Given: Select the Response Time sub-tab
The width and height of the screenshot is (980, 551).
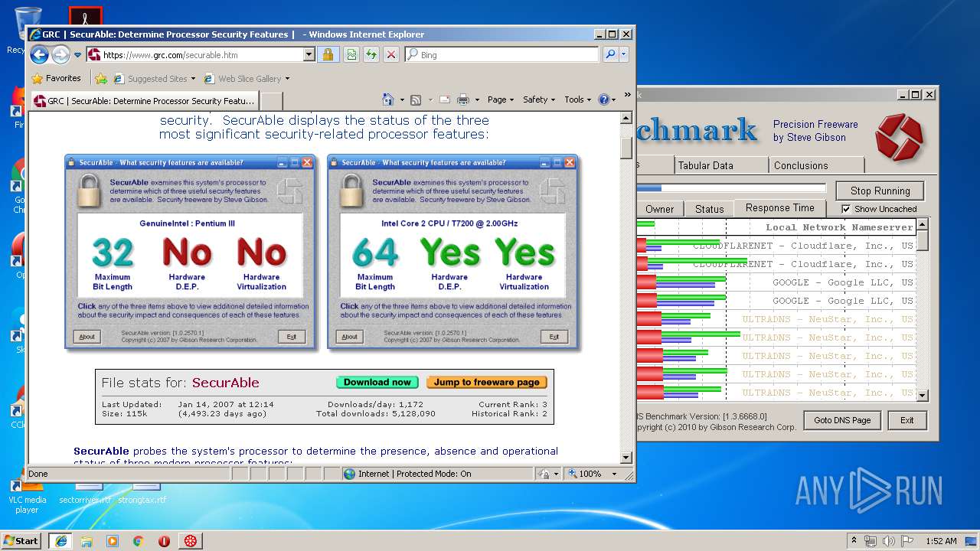Looking at the screenshot, I should [779, 208].
